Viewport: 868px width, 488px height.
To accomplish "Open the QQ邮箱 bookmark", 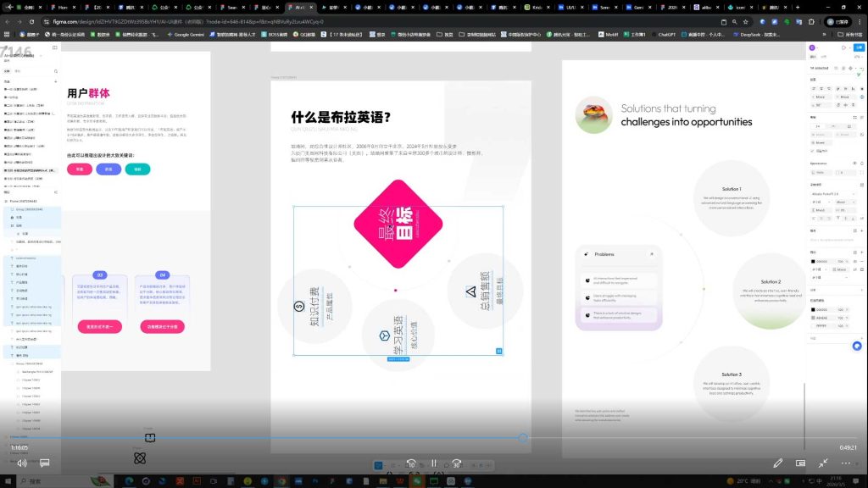I will pyautogui.click(x=304, y=34).
